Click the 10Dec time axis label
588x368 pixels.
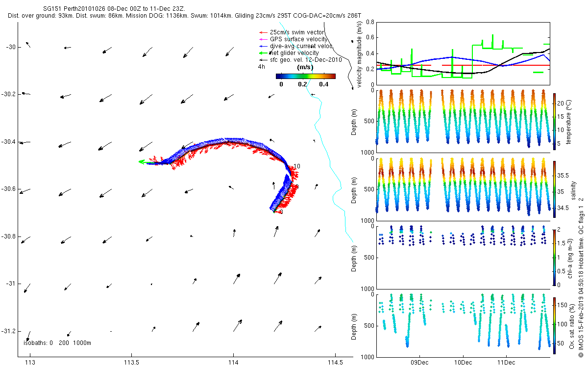pos(463,363)
